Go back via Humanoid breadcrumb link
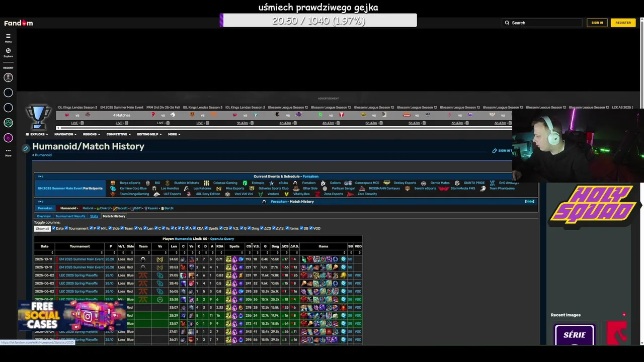The image size is (644, 362). [x=43, y=155]
